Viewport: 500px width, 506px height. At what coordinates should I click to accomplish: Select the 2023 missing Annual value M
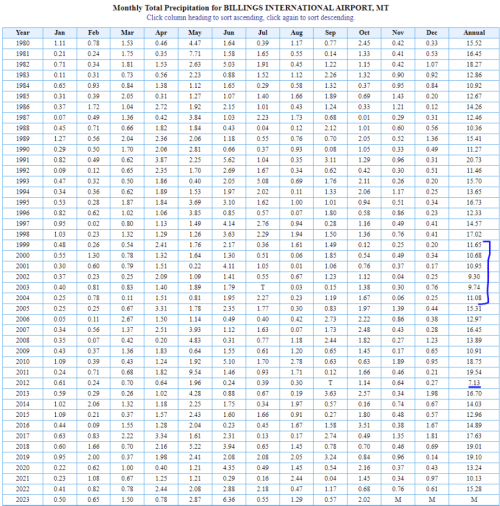(x=474, y=500)
